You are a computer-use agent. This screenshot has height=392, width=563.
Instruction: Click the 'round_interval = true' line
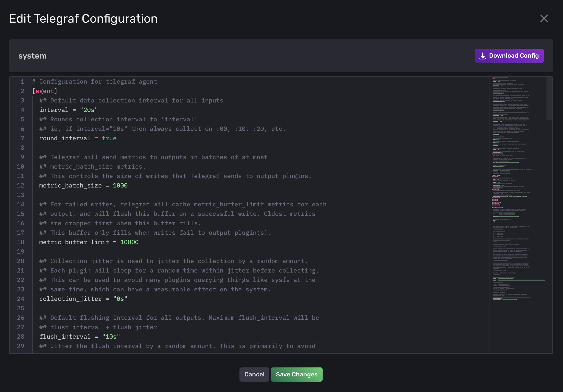(x=78, y=138)
